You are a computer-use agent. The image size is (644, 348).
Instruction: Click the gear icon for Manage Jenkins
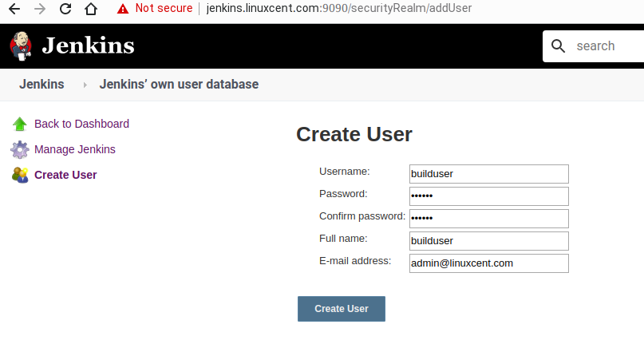coord(20,149)
